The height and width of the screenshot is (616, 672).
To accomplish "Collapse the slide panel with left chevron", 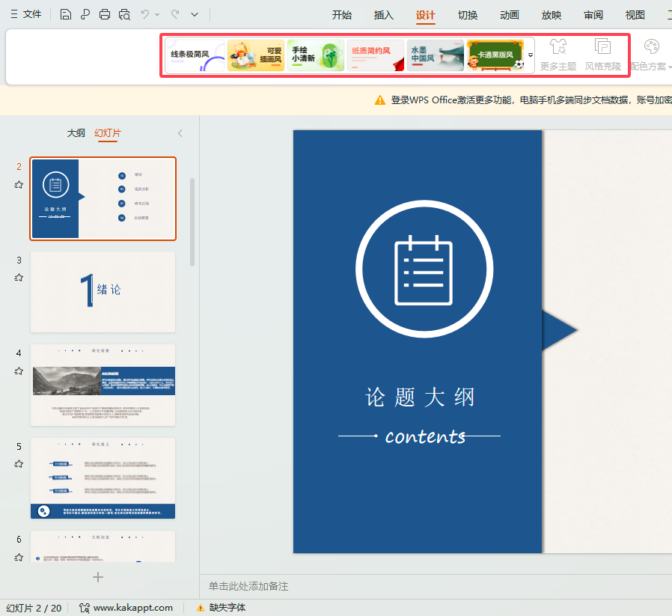I will [180, 132].
